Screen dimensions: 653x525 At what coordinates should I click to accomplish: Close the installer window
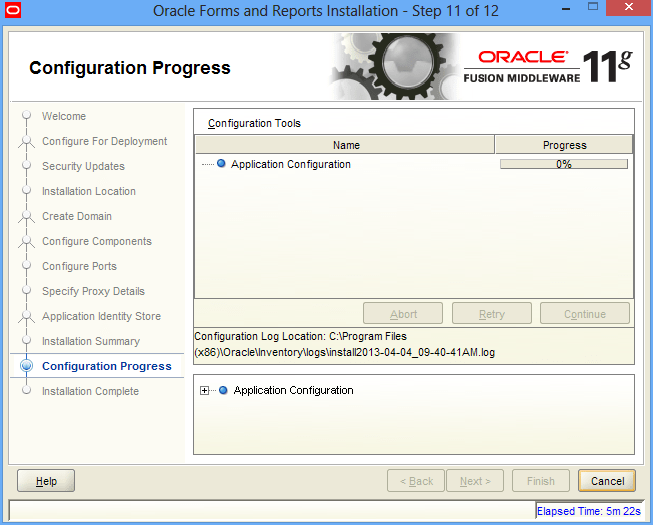click(x=629, y=7)
